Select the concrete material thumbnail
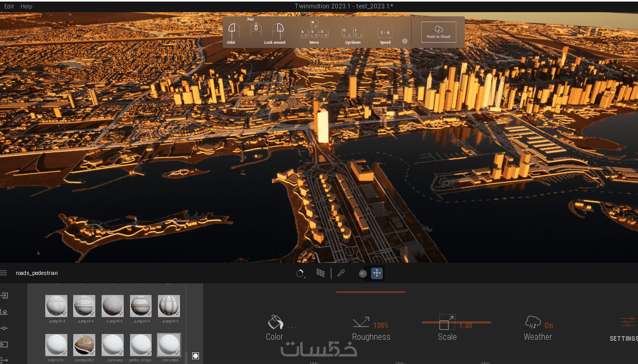The width and height of the screenshot is (638, 364). click(56, 345)
